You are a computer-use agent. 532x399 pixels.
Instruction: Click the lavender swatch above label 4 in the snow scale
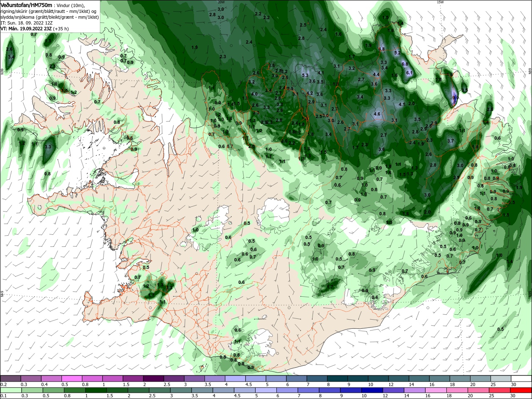point(235,379)
